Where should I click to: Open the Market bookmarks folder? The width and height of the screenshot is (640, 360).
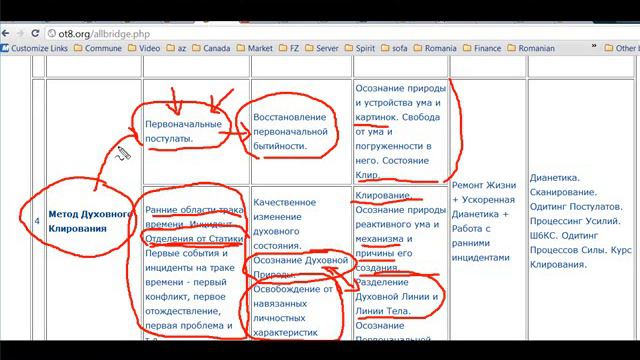pos(255,48)
